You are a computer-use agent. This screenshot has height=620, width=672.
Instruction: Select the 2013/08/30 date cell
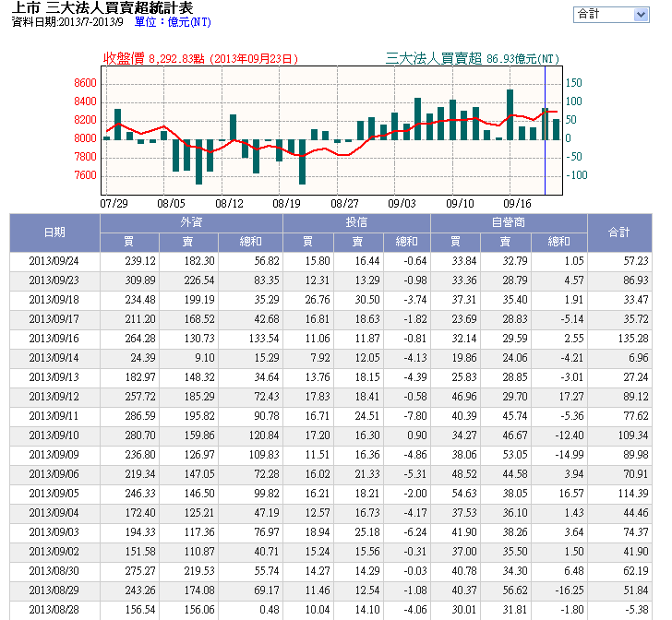pyautogui.click(x=54, y=571)
